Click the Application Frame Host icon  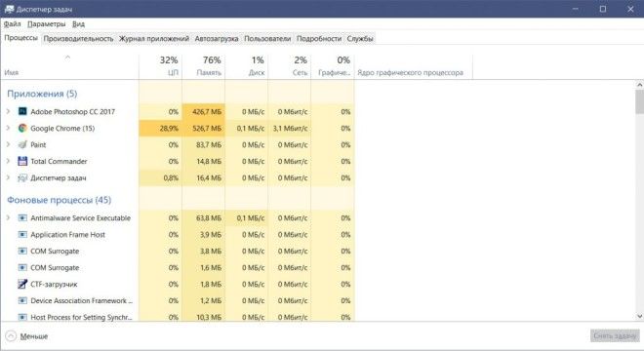[22, 234]
